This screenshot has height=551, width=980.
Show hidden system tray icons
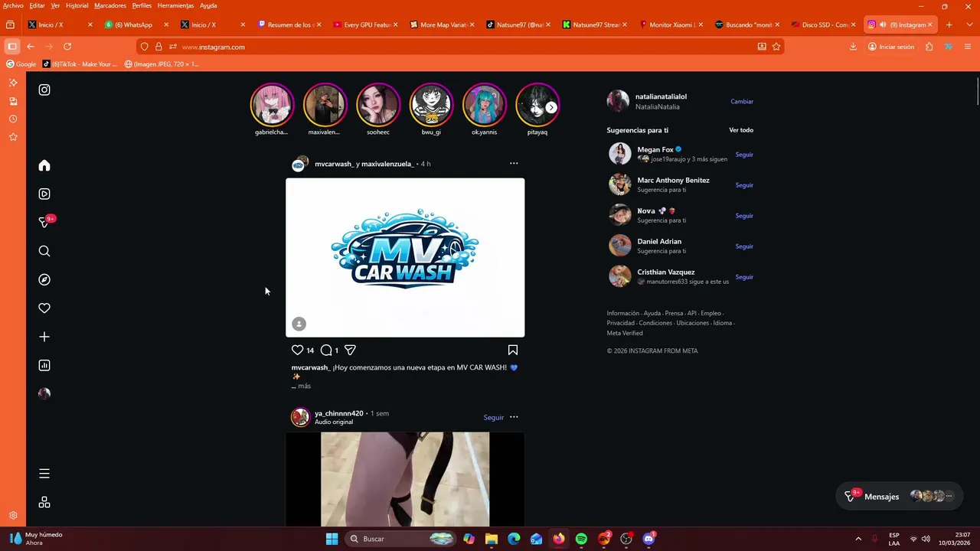[858, 539]
